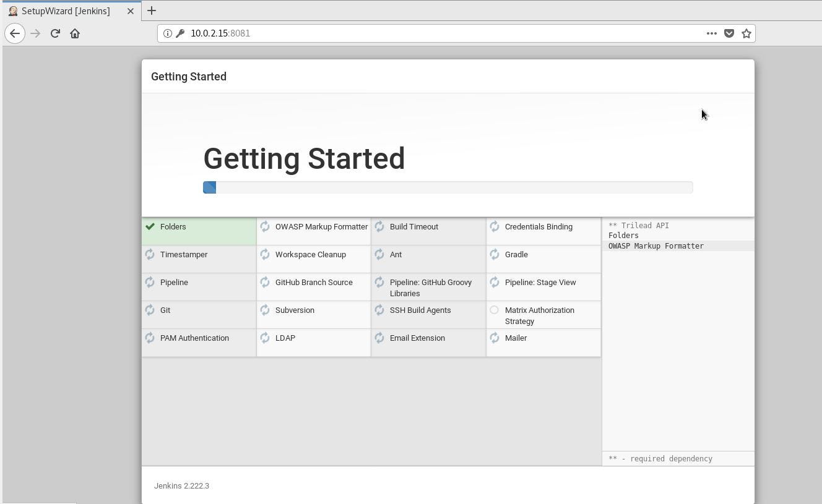Click the green checkmark beside Folders plugin
Viewport: 822px width, 504px height.
pyautogui.click(x=150, y=226)
